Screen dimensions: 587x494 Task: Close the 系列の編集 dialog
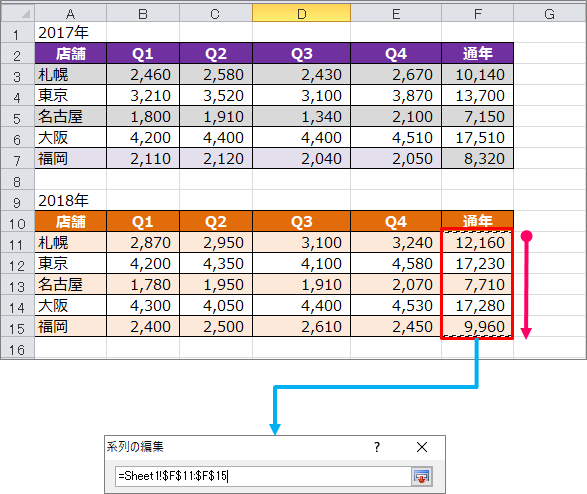point(422,447)
